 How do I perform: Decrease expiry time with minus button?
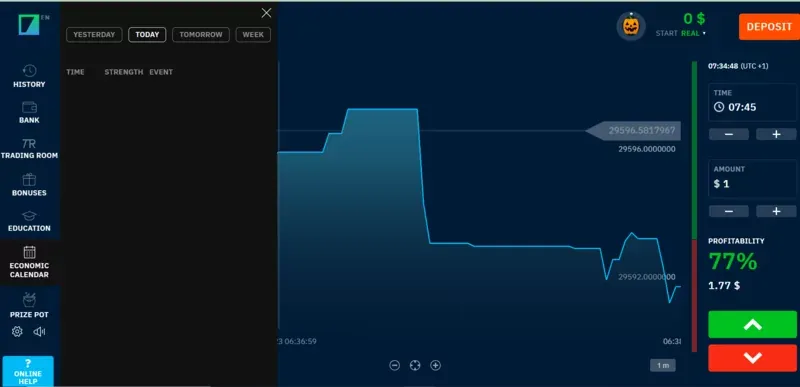pyautogui.click(x=729, y=134)
